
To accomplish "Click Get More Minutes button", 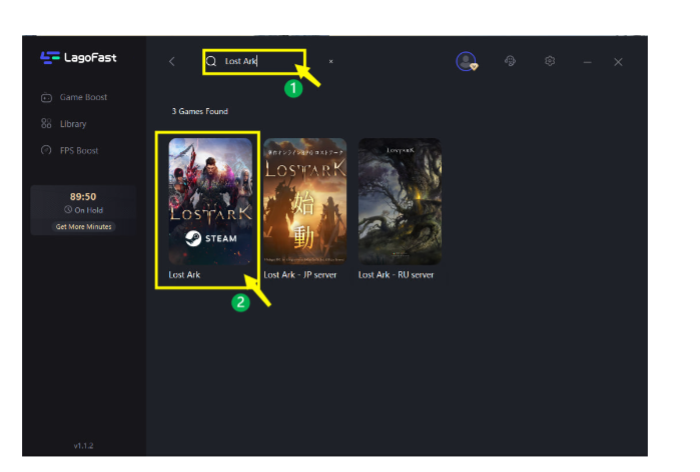I will pyautogui.click(x=83, y=227).
